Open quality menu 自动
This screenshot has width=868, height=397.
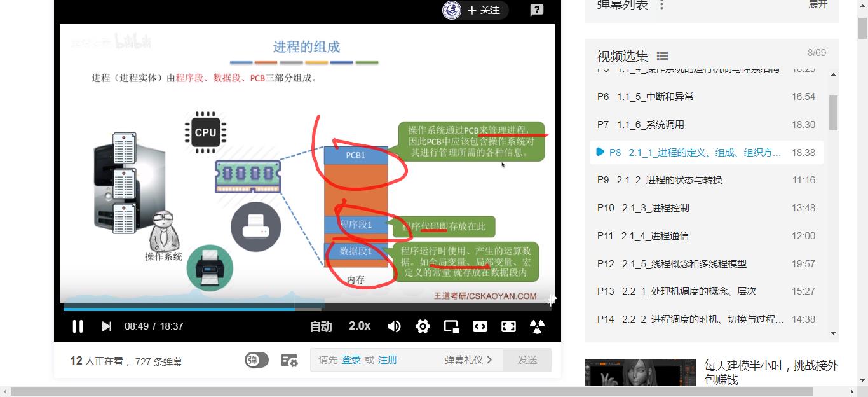321,326
